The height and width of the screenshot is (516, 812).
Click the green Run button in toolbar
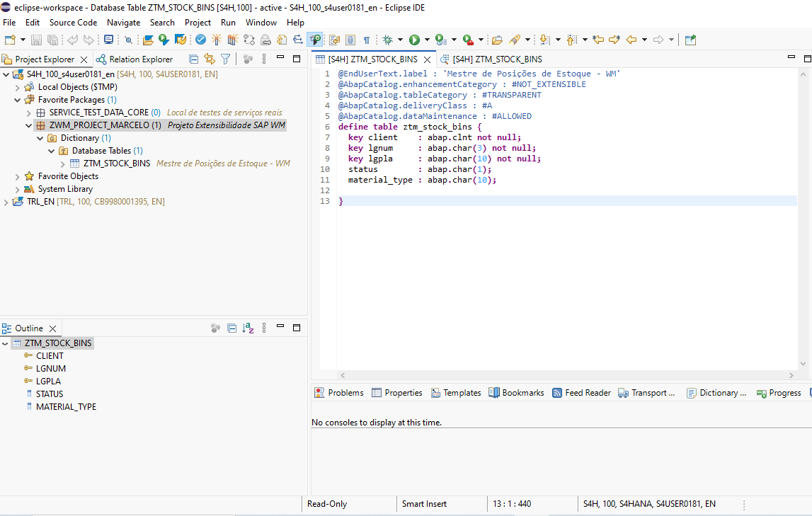[414, 40]
